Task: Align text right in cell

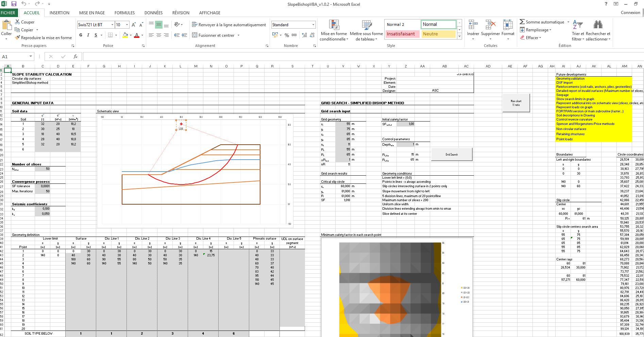Action: tap(166, 35)
